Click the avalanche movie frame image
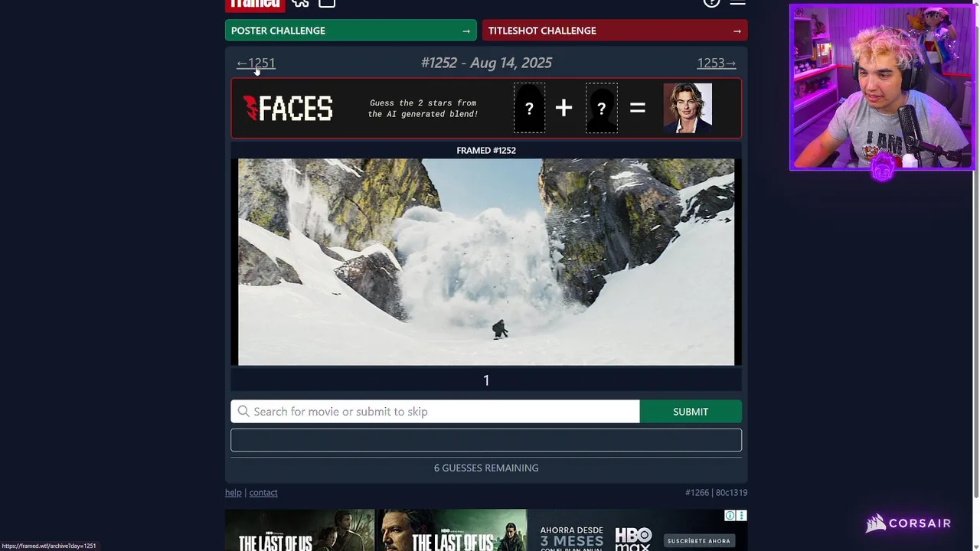Image resolution: width=980 pixels, height=551 pixels. point(486,262)
